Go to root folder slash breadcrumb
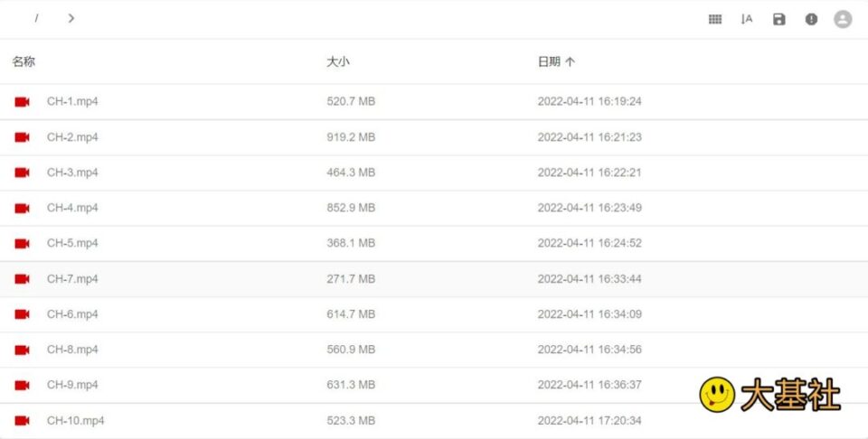The height and width of the screenshot is (439, 868). click(36, 18)
